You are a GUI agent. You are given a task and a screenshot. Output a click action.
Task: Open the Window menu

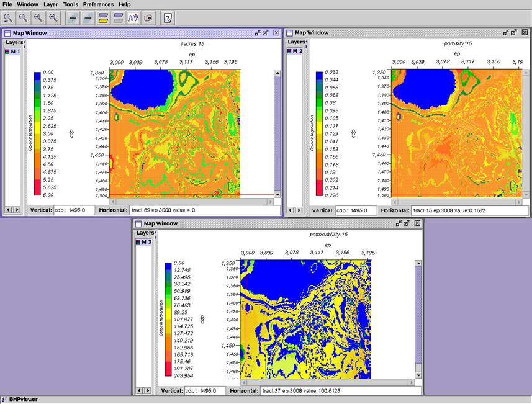pyautogui.click(x=27, y=4)
